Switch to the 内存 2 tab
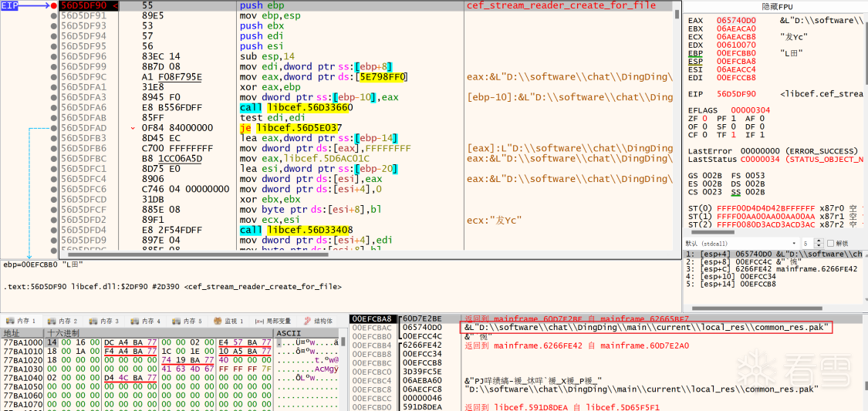This screenshot has height=411, width=868. click(x=63, y=321)
